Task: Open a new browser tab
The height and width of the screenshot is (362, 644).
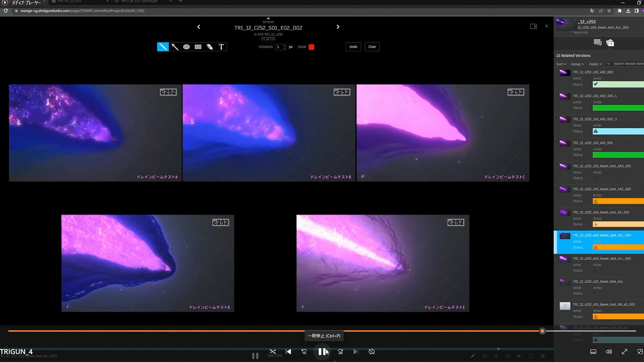Action: click(181, 1)
